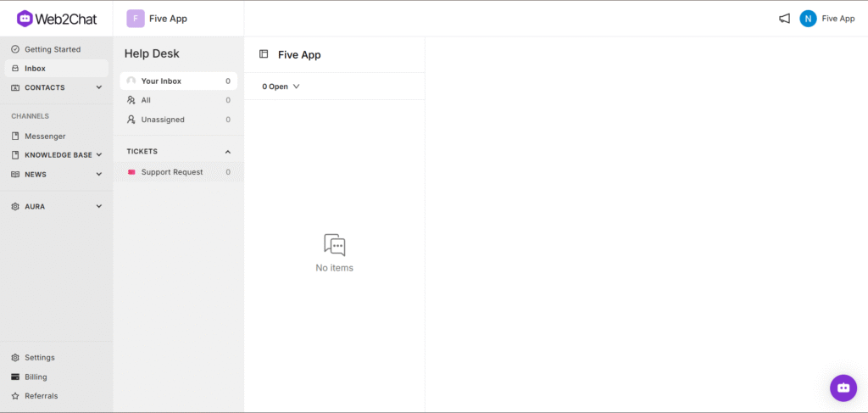
Task: Click the Aura gear icon
Action: [15, 207]
